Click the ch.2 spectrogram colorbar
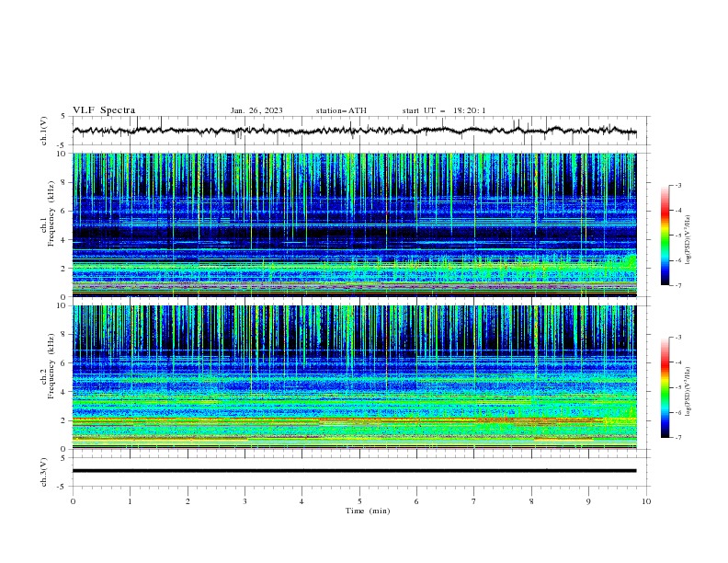This screenshot has width=728, height=563. 665,387
